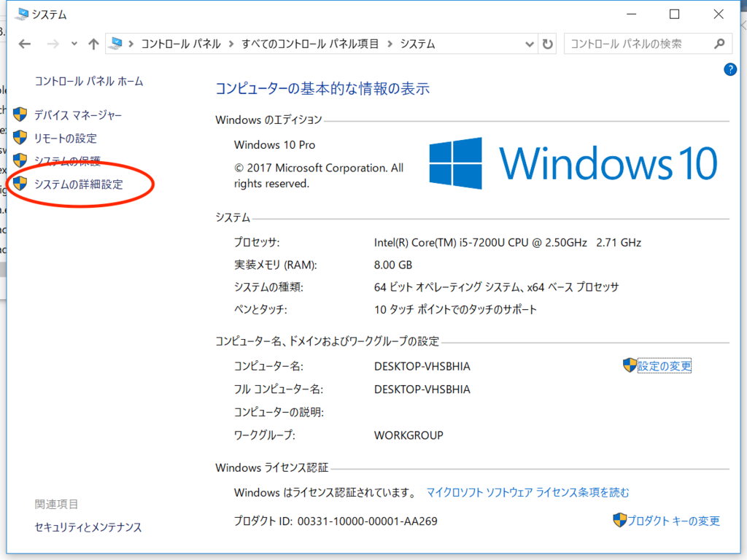
Task: Open セキュリティとメンテナンス link
Action: (88, 527)
